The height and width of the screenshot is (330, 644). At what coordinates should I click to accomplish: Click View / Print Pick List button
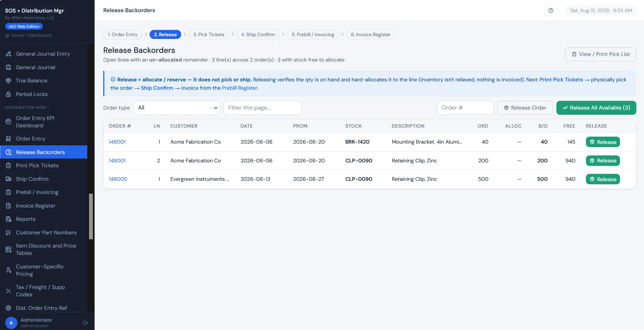pyautogui.click(x=601, y=54)
